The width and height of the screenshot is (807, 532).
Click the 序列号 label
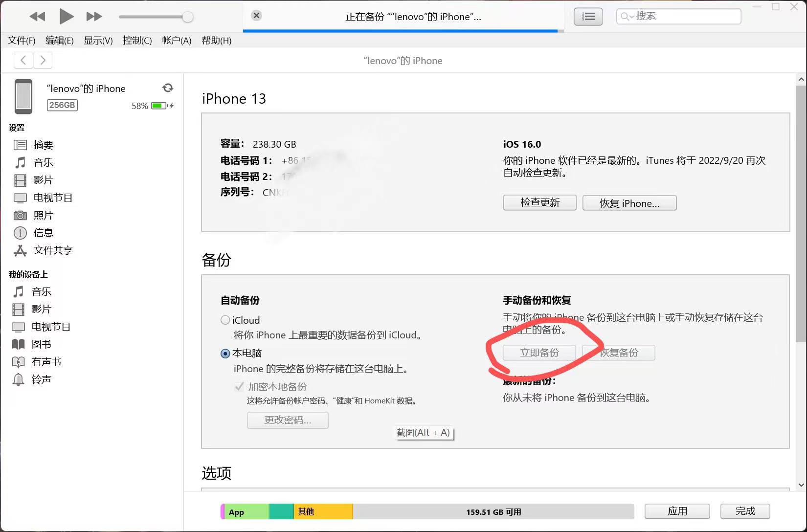coord(237,192)
